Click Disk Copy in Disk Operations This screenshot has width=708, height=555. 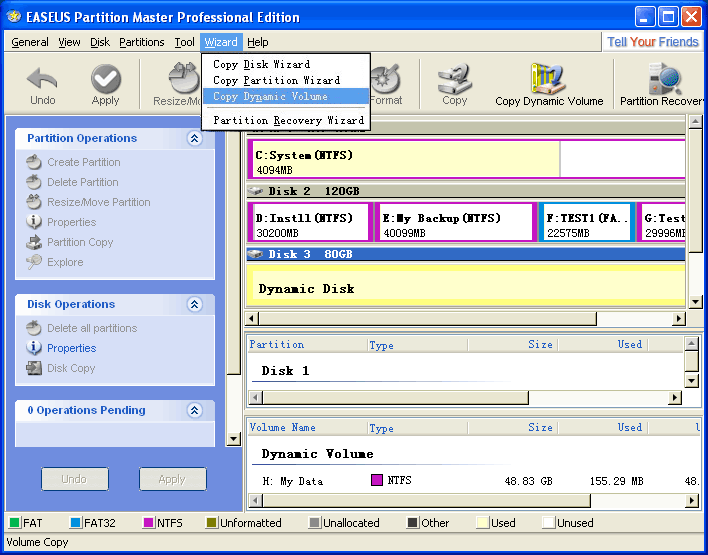tap(71, 368)
